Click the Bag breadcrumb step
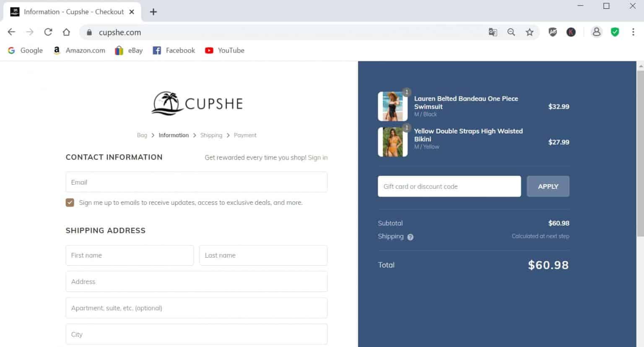The height and width of the screenshot is (347, 644). click(142, 135)
